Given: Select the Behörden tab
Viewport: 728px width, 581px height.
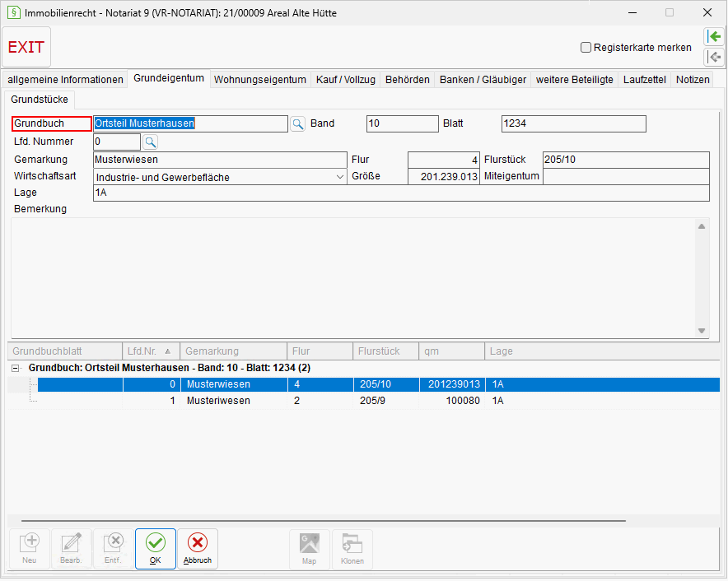Looking at the screenshot, I should click(x=407, y=80).
